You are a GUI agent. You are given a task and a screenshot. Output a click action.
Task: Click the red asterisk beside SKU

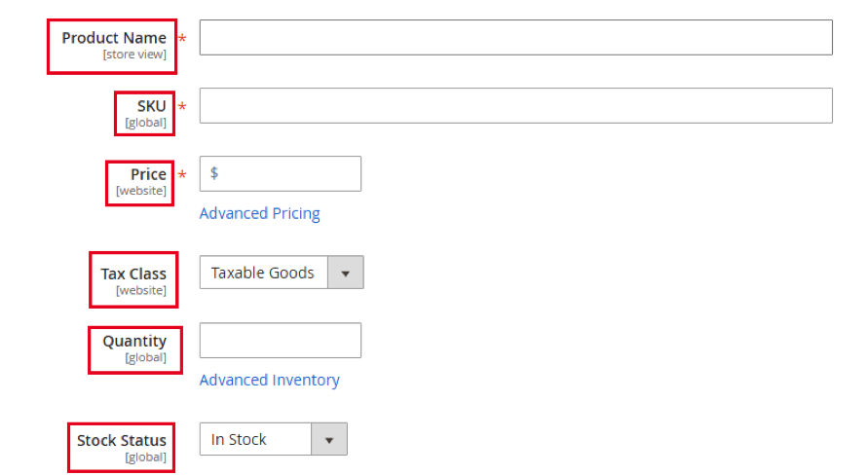[x=182, y=106]
